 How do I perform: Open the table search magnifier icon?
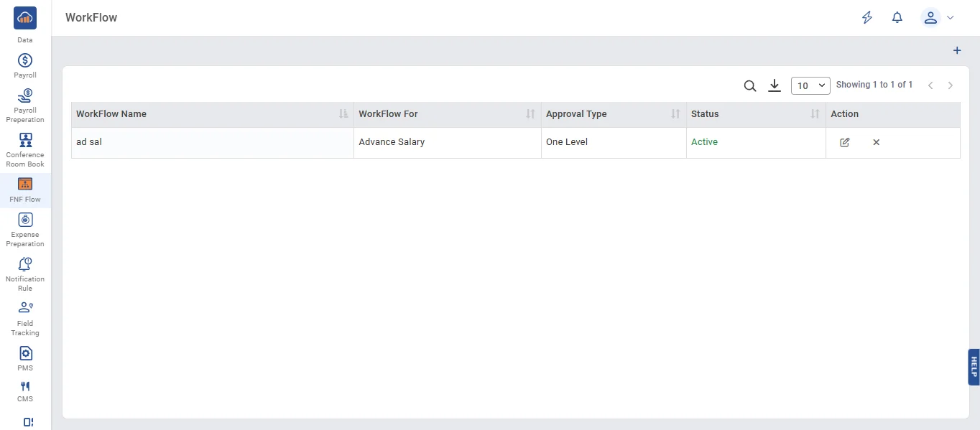click(749, 86)
